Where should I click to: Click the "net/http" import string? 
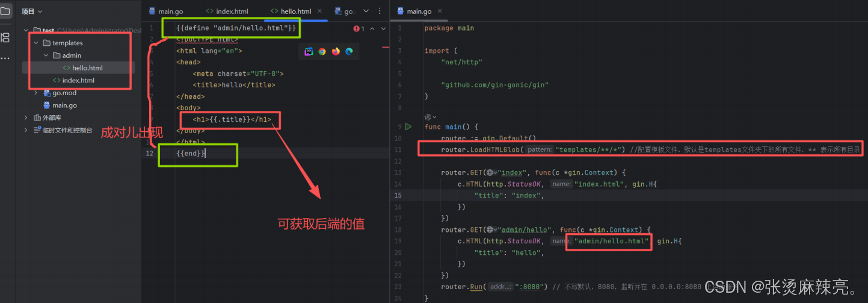tap(461, 62)
